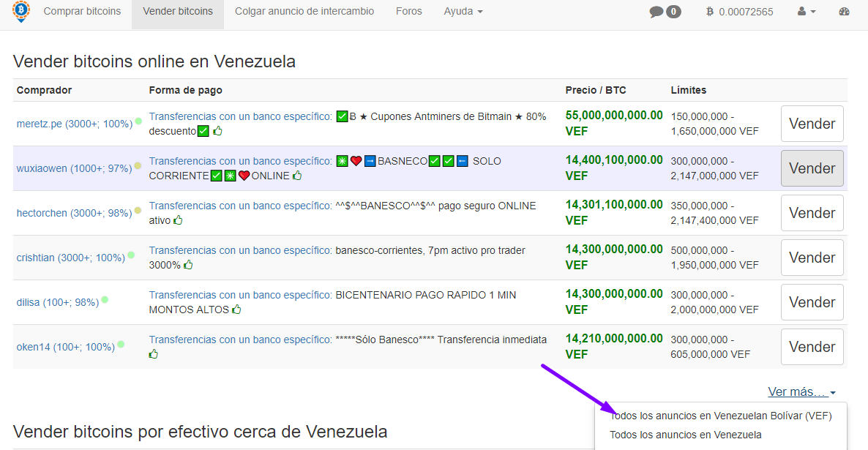868x450 pixels.
Task: Click the Forma de pago column header
Action: coord(185,90)
